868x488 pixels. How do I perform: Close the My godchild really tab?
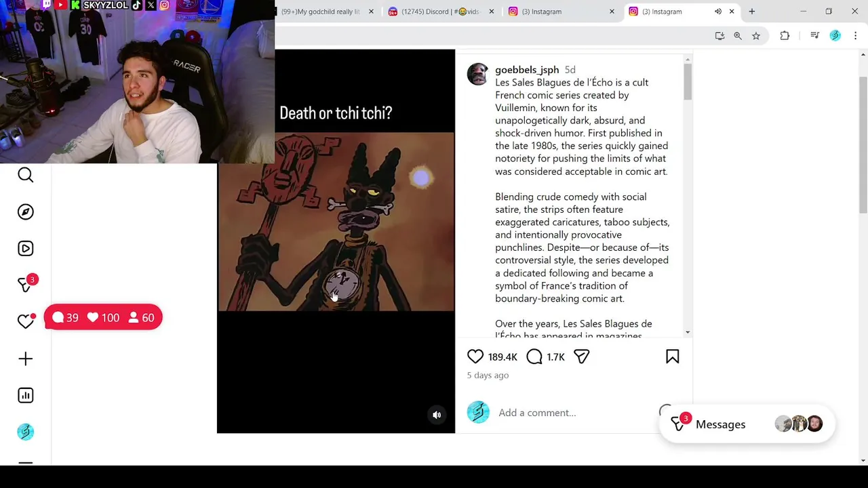[371, 12]
